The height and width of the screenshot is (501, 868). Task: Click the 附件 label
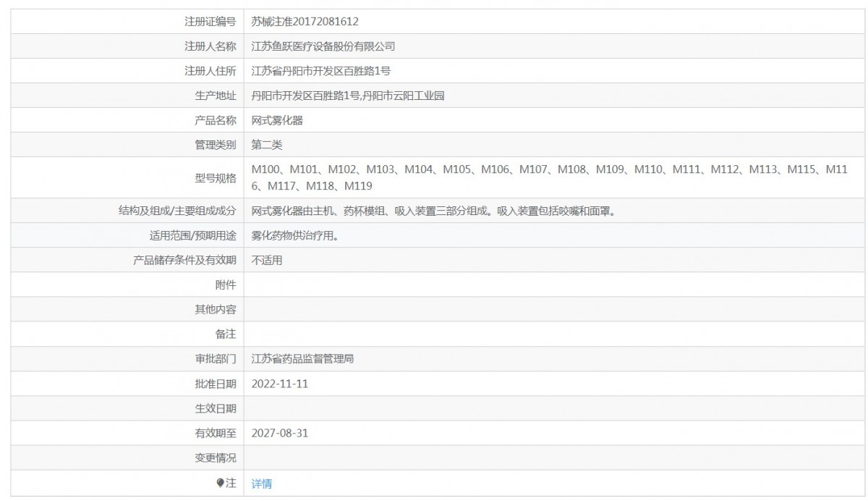(226, 285)
